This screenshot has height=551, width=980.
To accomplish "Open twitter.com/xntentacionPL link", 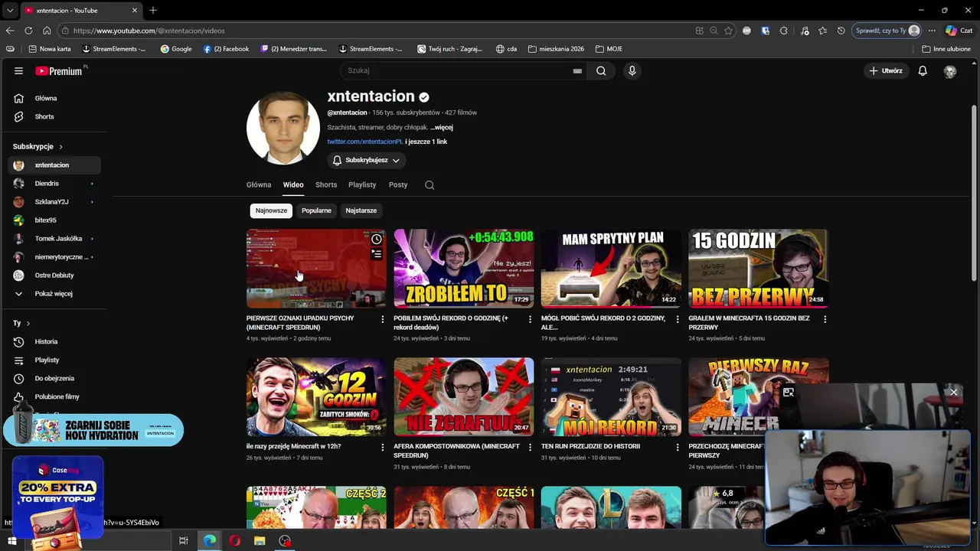I will [x=364, y=142].
